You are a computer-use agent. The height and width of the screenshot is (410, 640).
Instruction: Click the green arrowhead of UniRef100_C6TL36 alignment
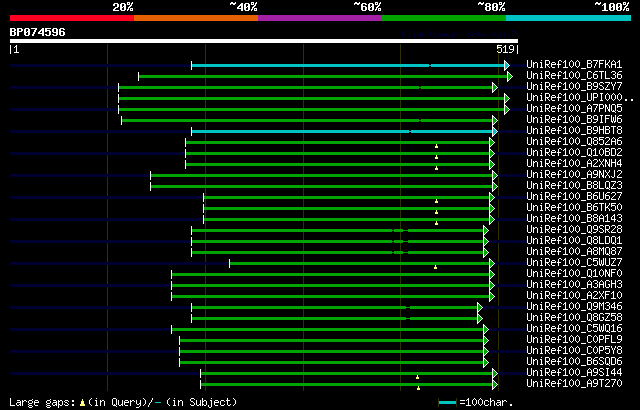510,76
